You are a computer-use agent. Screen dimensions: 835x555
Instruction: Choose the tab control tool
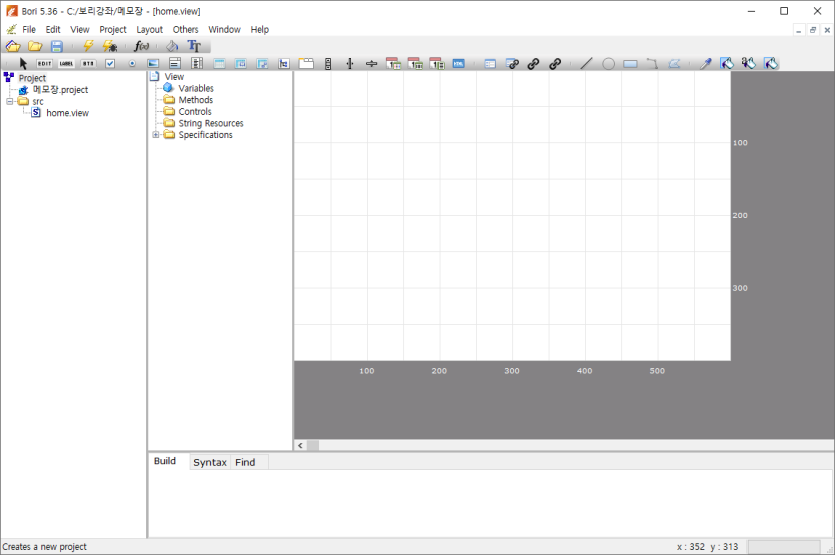pyautogui.click(x=306, y=64)
